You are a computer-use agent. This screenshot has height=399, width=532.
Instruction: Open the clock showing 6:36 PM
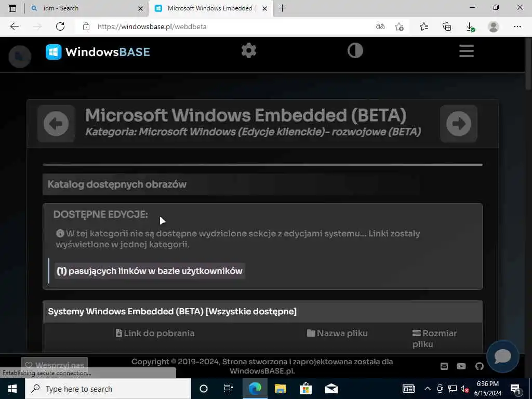[487, 389]
